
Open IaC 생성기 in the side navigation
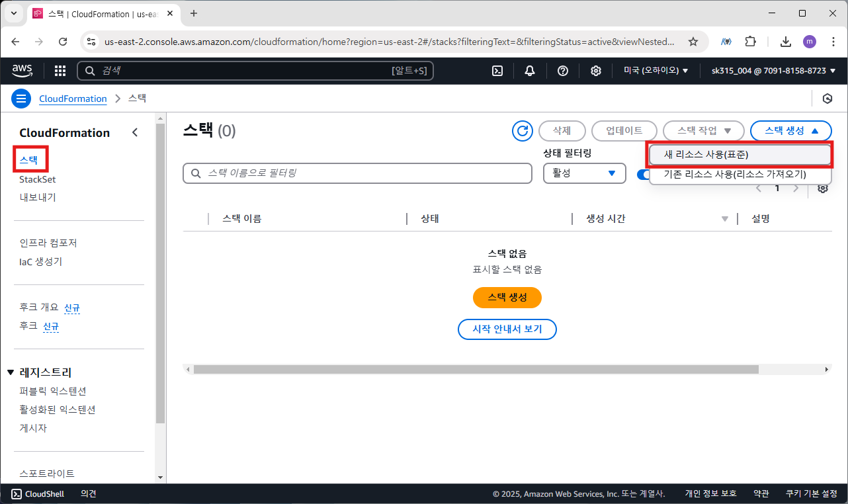41,261
